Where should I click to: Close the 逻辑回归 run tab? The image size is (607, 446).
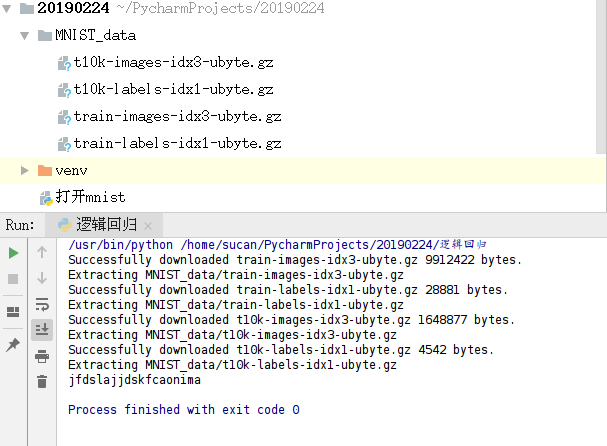148,226
